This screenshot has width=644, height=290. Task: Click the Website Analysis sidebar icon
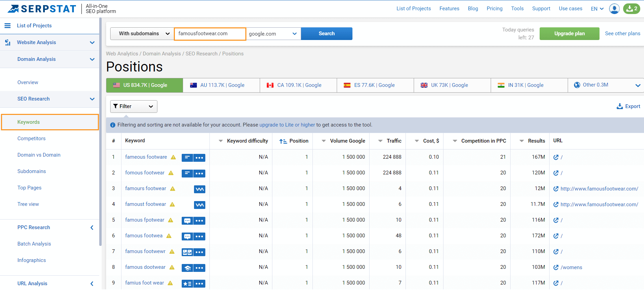coord(8,42)
